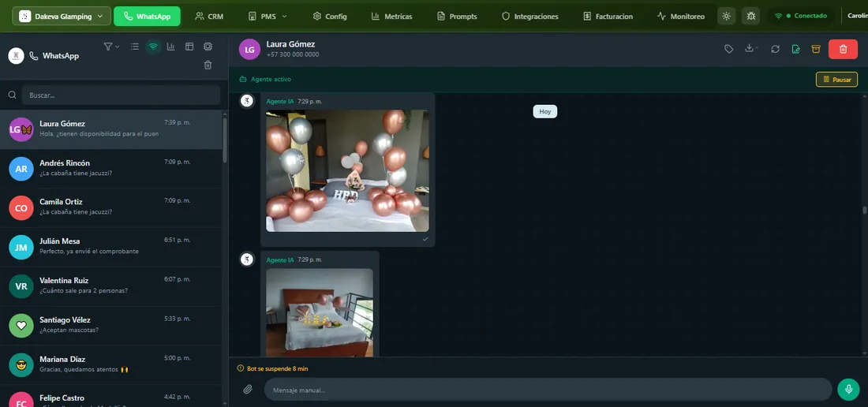868x407 pixels.
Task: Toggle light theme with the sun icon
Action: point(726,16)
